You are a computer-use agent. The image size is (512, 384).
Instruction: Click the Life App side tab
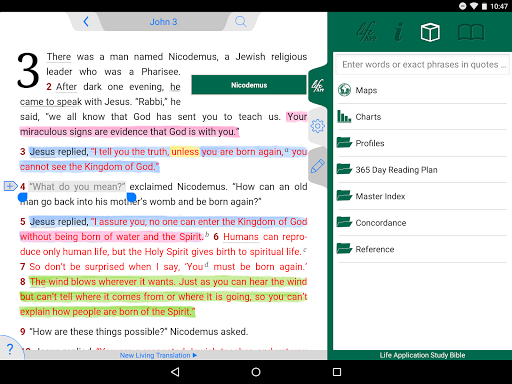(x=318, y=86)
